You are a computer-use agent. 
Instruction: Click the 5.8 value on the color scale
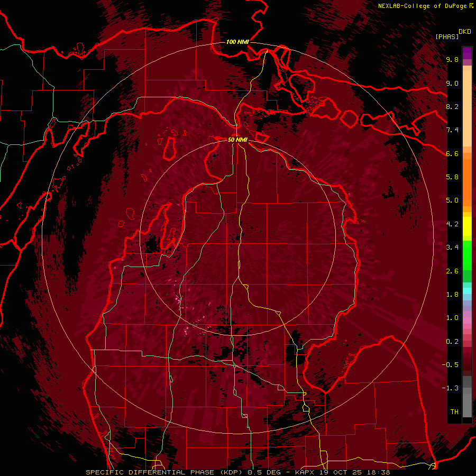(452, 177)
